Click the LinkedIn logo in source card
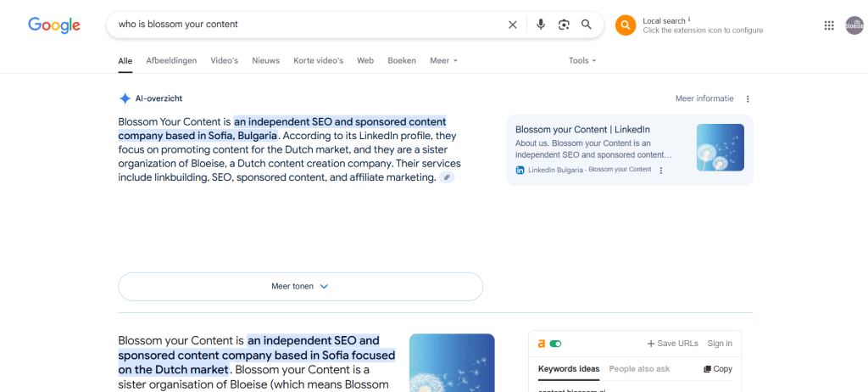The image size is (868, 392). coord(520,171)
